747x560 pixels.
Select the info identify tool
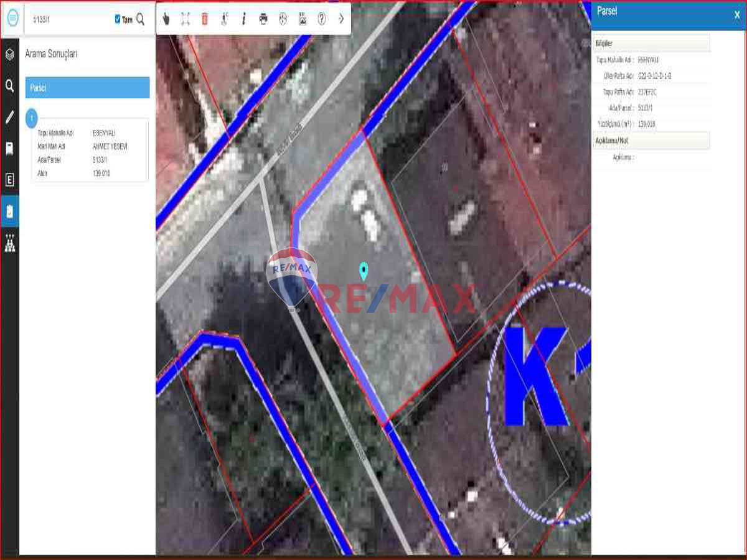243,19
